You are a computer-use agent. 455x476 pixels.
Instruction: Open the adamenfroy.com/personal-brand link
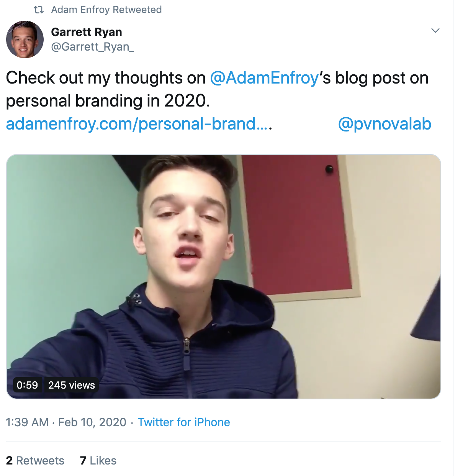click(137, 124)
